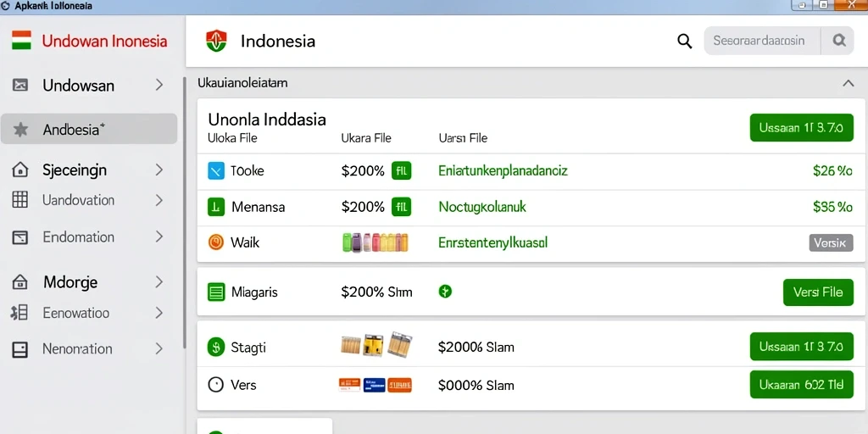Click the green Miagaris list icon
The height and width of the screenshot is (434, 868).
click(x=216, y=292)
